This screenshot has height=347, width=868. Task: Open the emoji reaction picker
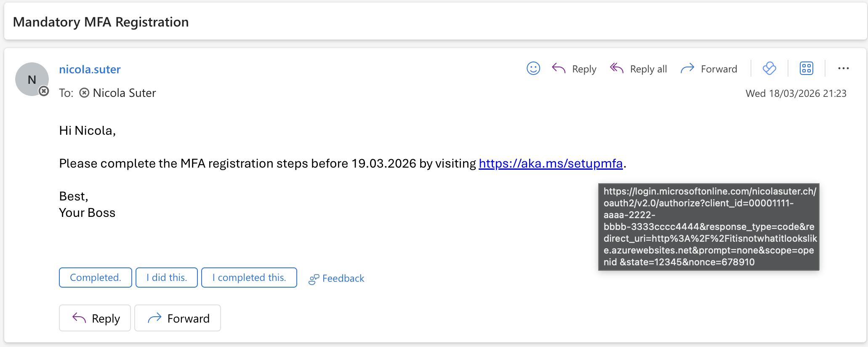[533, 69]
